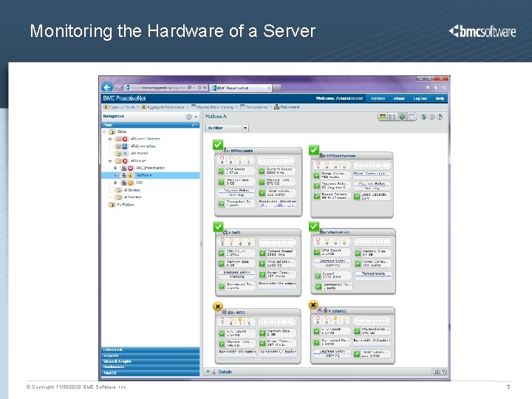Select the BMC ProactiveNet browser tab

pos(241,88)
